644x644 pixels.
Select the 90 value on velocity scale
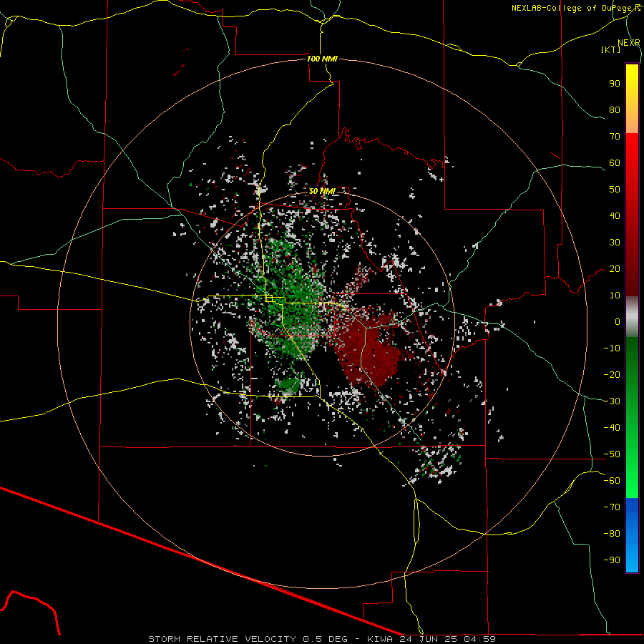point(615,84)
